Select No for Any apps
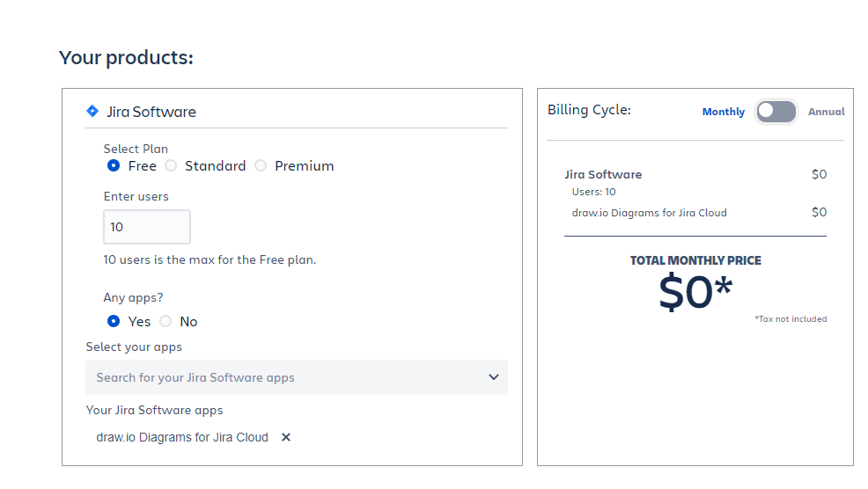This screenshot has height=489, width=868. click(166, 321)
